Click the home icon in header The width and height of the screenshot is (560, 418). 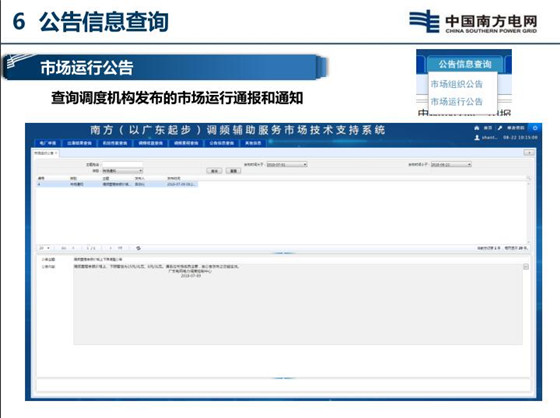click(476, 128)
